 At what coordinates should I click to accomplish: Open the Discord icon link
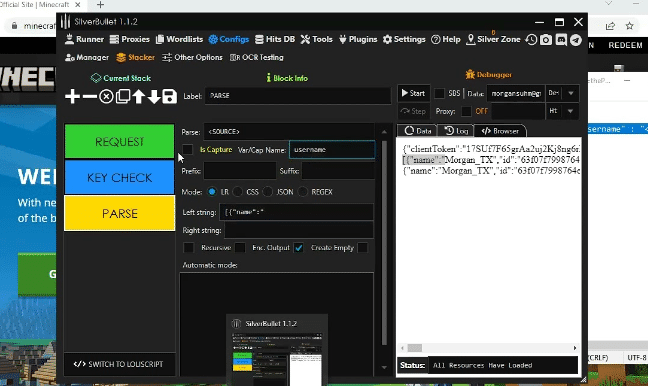coord(561,40)
